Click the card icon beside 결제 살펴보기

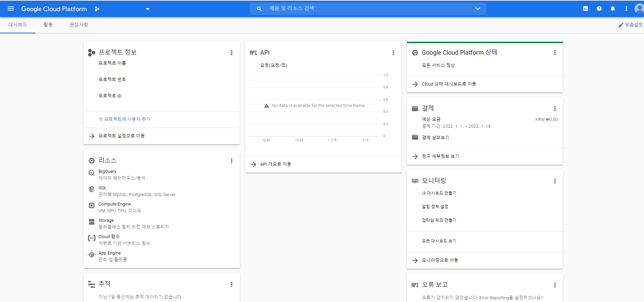pyautogui.click(x=415, y=138)
